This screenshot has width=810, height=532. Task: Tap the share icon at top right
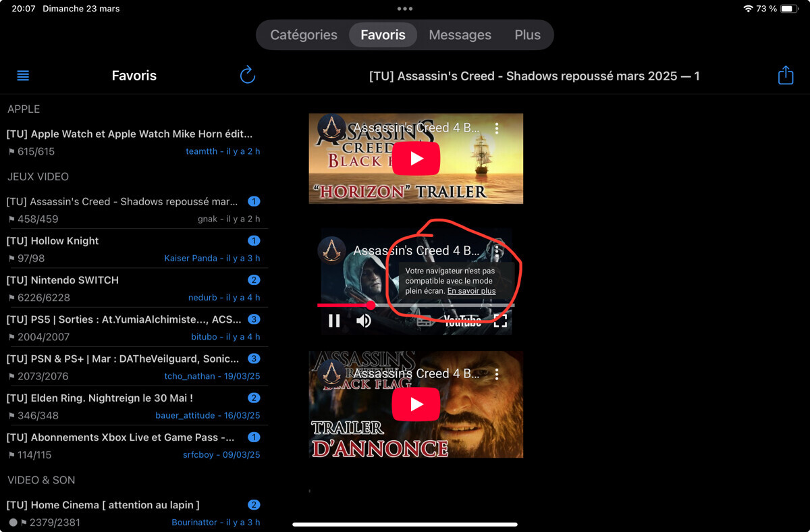(785, 75)
